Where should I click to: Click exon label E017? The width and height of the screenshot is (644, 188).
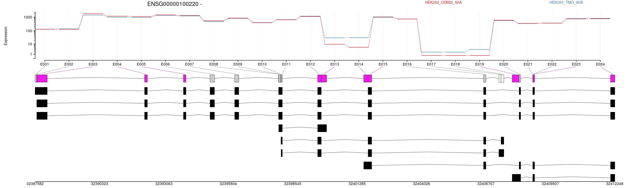[x=431, y=64]
